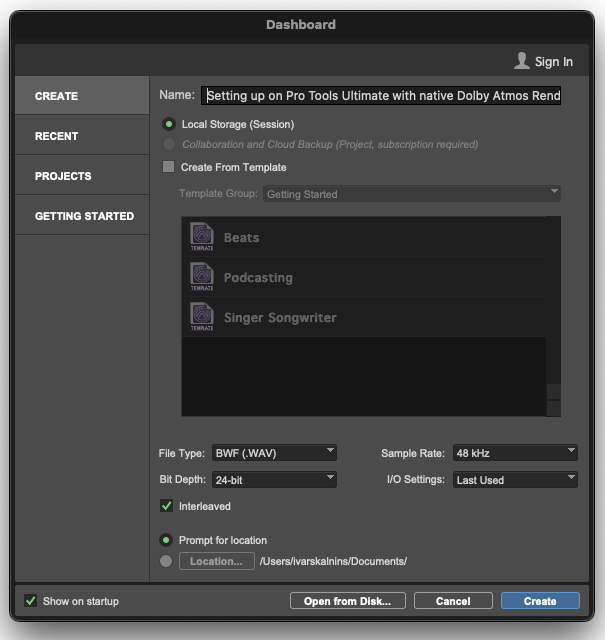Click the /Users/ivarskalnins/Documents/ path text

(333, 561)
